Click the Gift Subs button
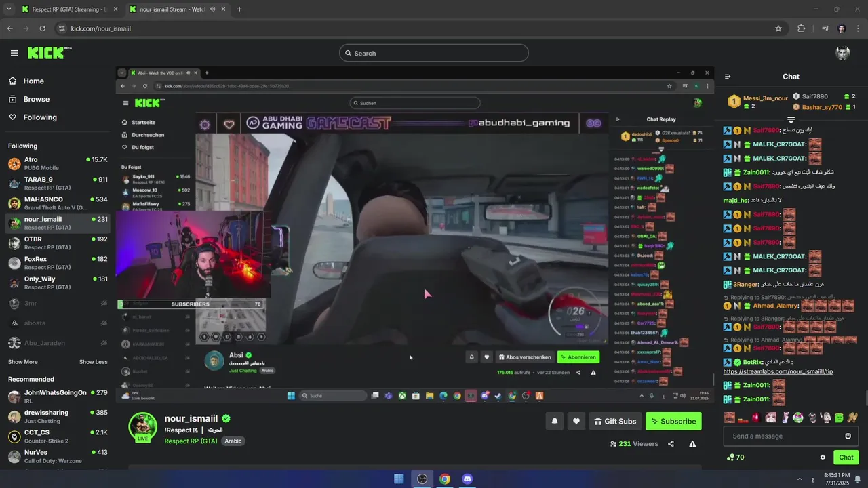 pyautogui.click(x=615, y=421)
